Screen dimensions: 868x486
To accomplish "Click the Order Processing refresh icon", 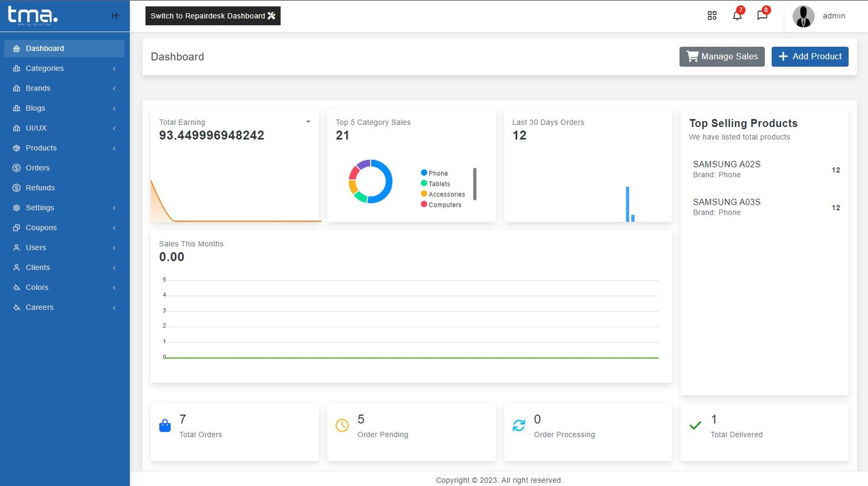I will pos(519,426).
